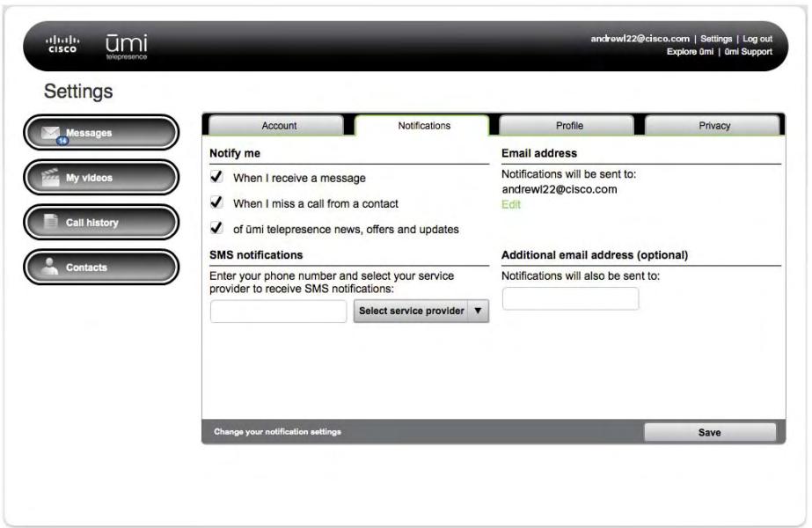Click the envelope icon on Messages button

coord(51,133)
